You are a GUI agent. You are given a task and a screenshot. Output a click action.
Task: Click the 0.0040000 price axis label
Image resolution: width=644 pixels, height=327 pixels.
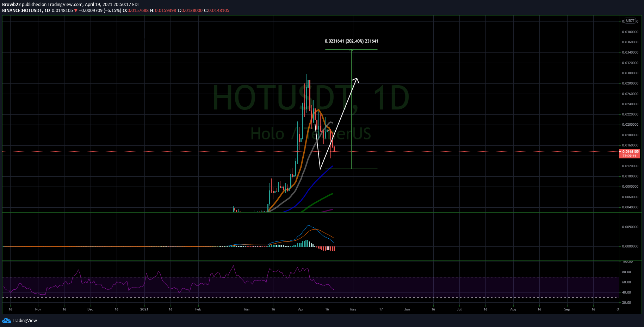click(x=630, y=207)
